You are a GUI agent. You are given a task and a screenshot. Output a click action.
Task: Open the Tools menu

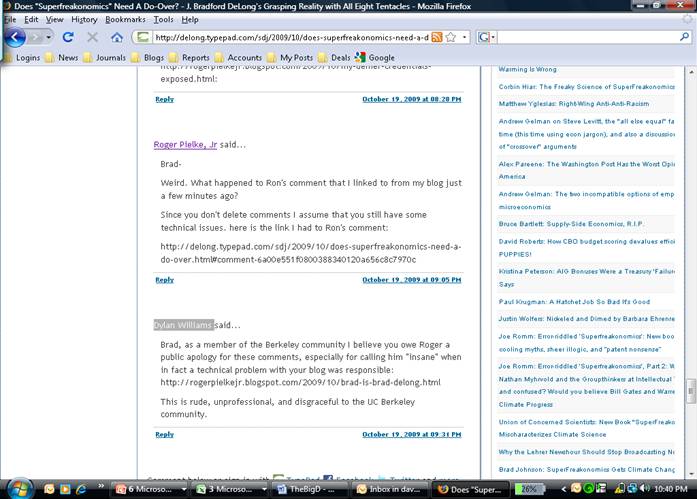(164, 20)
